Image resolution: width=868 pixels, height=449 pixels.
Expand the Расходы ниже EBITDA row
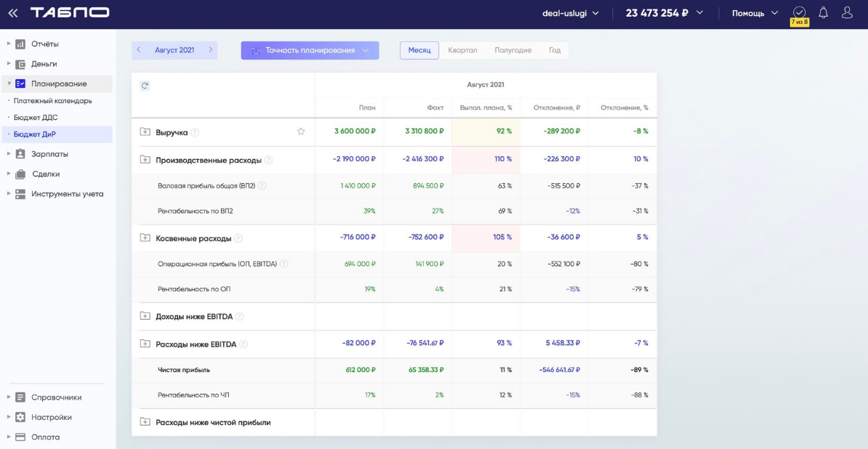tap(145, 344)
